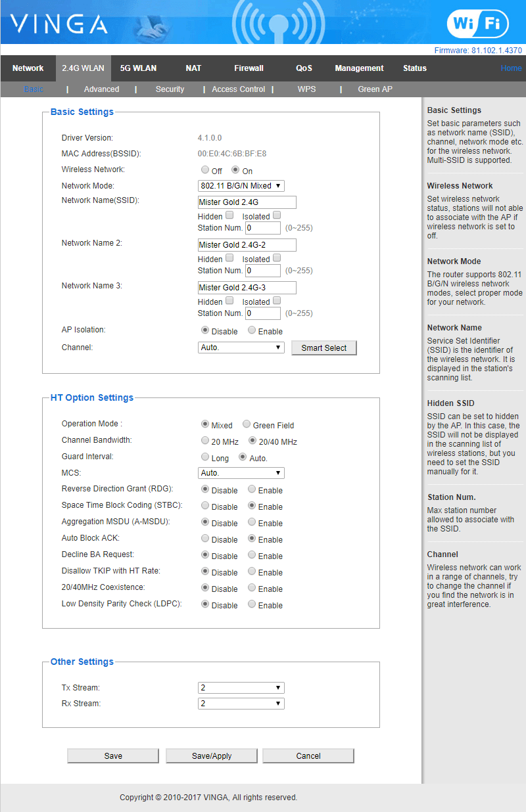Viewport: 526px width, 812px height.
Task: Click the Smart Select button
Action: coord(323,348)
